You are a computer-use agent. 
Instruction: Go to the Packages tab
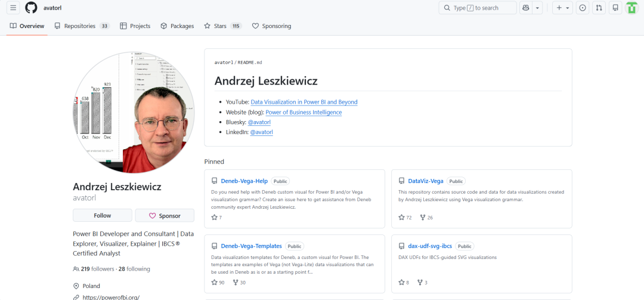point(177,26)
